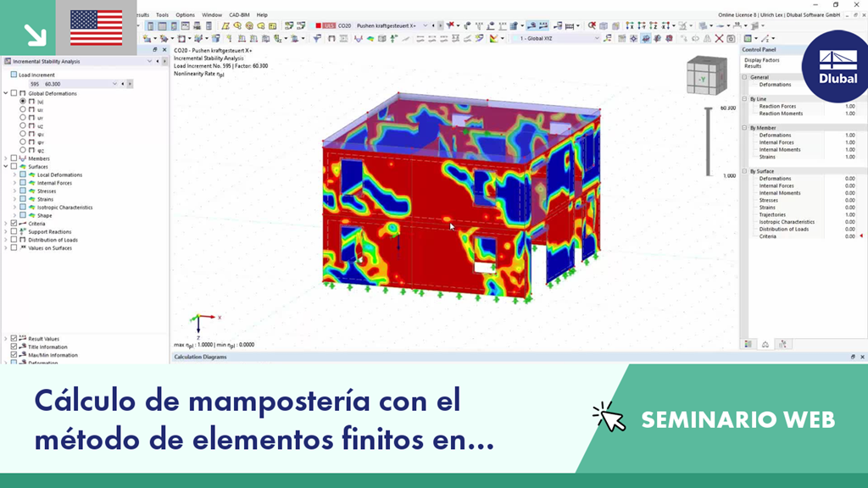
Task: Click the Incremental Stability Analysis panel icon
Action: pyautogui.click(x=8, y=61)
